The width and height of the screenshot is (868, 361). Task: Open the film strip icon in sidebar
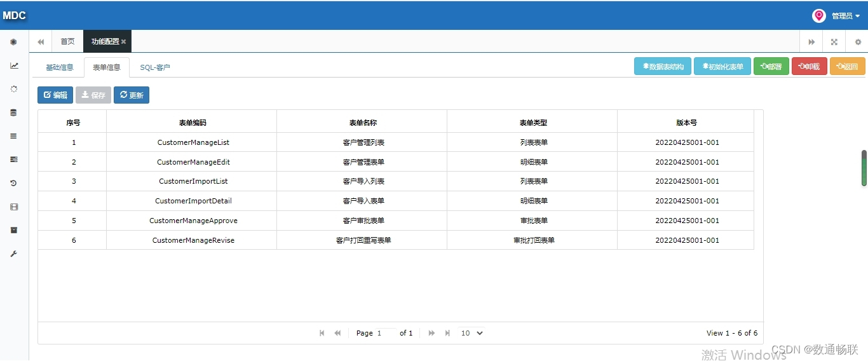click(x=14, y=207)
